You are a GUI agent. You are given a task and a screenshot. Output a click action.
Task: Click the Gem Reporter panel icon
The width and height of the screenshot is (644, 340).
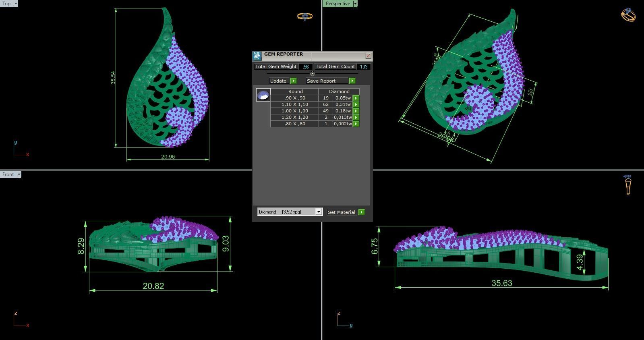pos(257,56)
